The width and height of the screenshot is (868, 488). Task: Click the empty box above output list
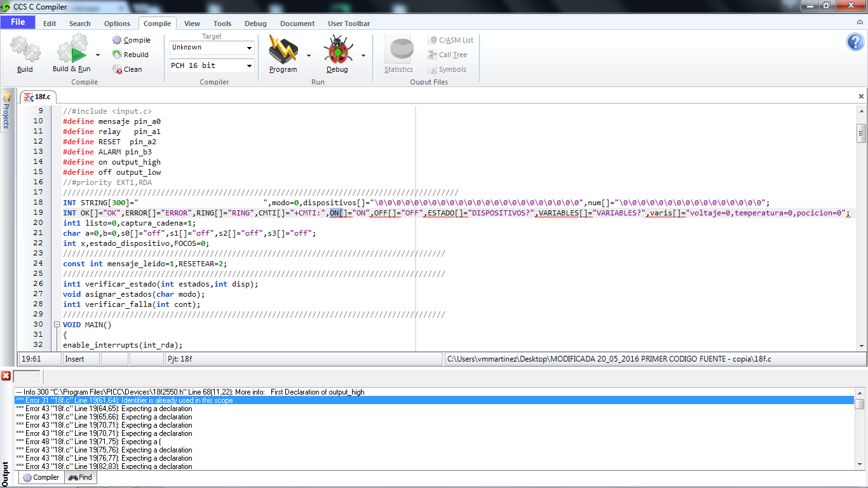pyautogui.click(x=27, y=376)
